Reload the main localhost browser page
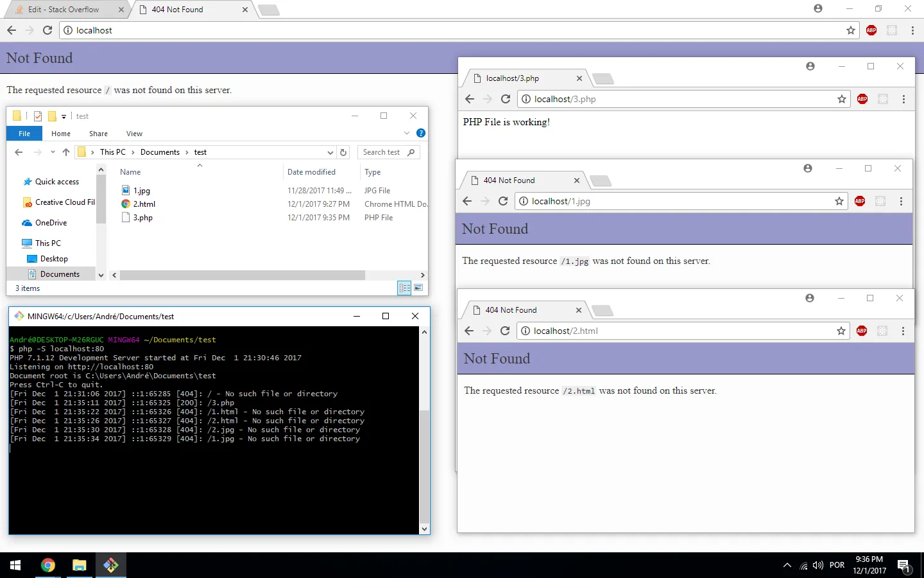 pos(47,30)
